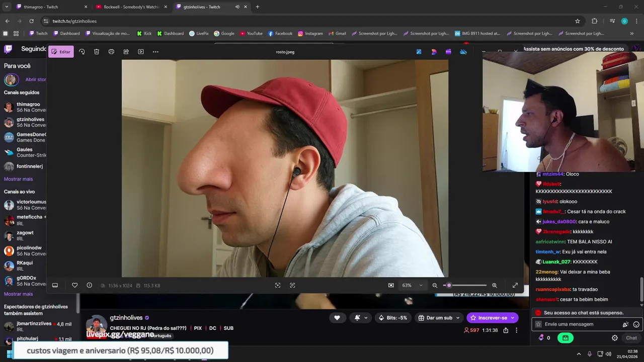Open Windows Start button
The height and width of the screenshot is (362, 644).
pos(9,354)
